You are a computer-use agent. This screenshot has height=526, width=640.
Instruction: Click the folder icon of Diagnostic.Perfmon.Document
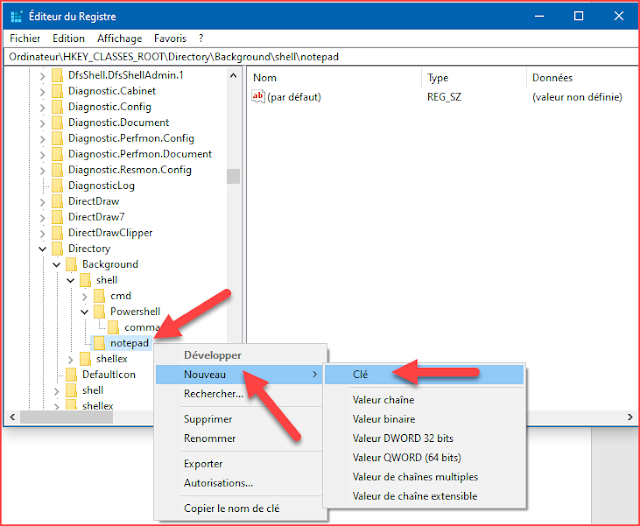[x=58, y=154]
